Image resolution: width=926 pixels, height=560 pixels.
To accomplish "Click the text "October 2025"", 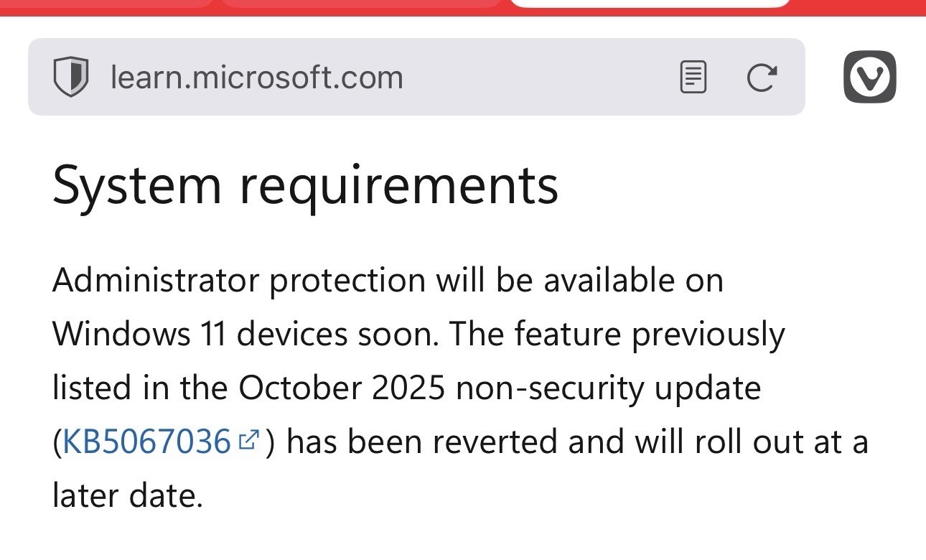I will (x=341, y=388).
